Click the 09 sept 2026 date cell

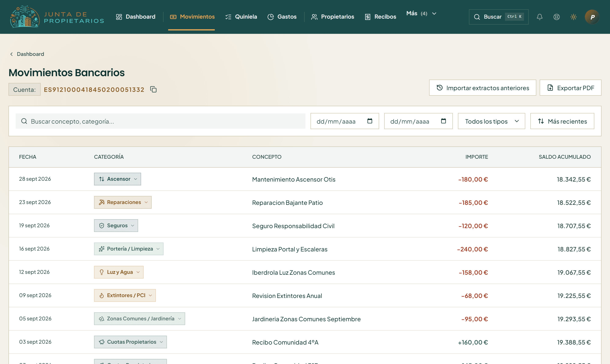click(35, 295)
